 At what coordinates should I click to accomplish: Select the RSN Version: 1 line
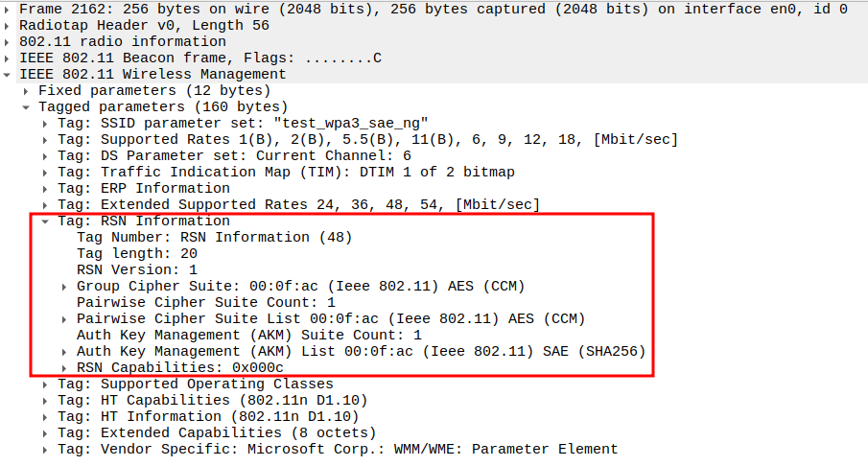136,270
